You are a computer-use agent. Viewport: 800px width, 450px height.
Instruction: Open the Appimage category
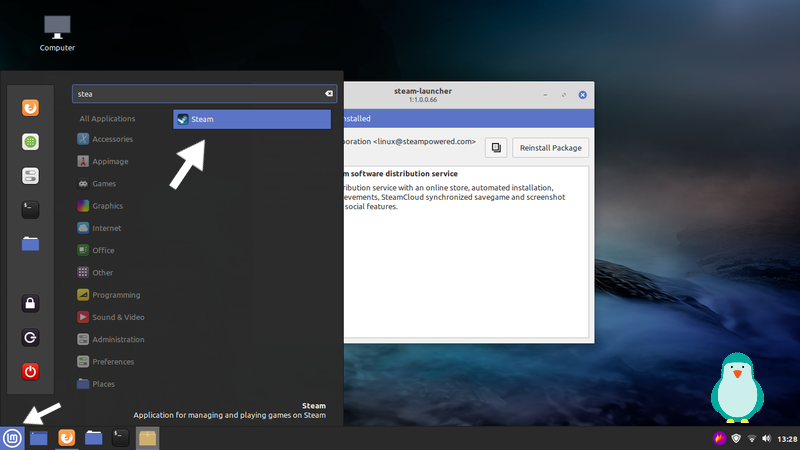(x=103, y=161)
